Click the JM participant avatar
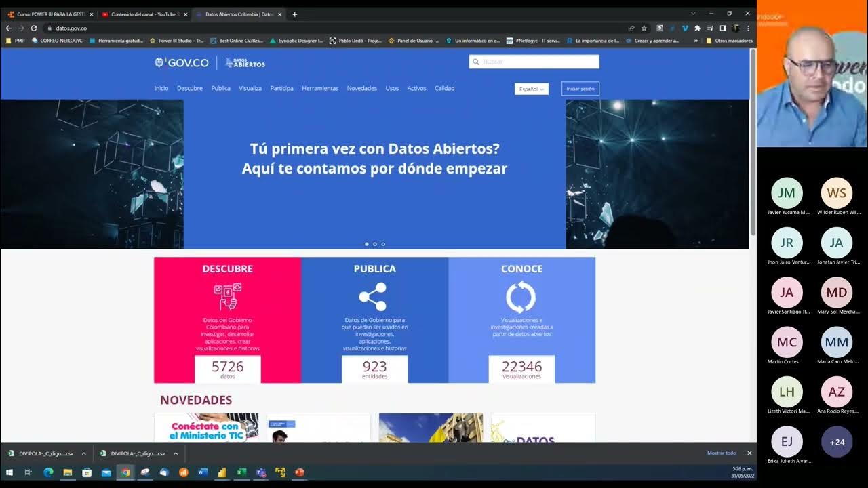The width and height of the screenshot is (868, 488). tap(787, 193)
